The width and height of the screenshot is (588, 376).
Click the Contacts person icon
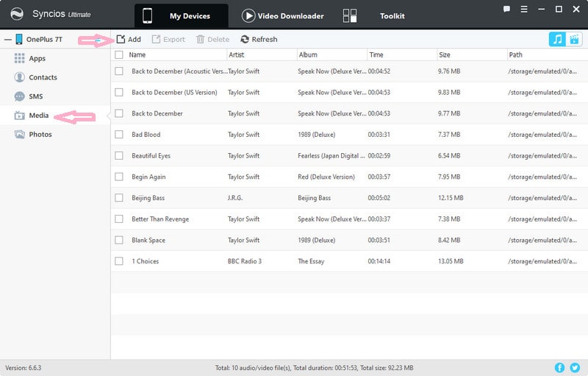(x=19, y=77)
